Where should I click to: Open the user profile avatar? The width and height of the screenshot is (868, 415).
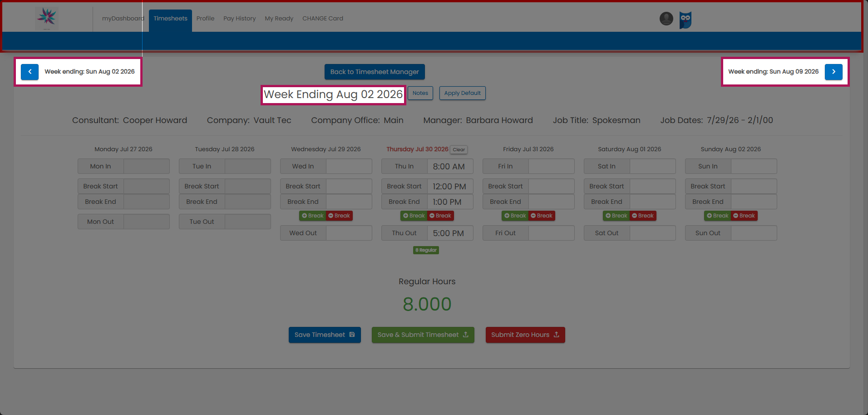pyautogui.click(x=666, y=19)
